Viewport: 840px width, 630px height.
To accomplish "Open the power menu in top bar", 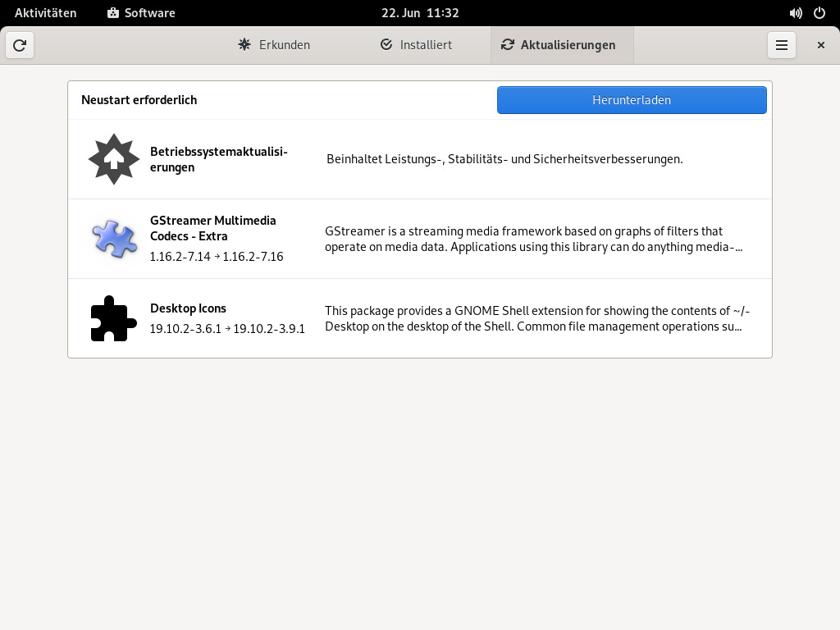I will pyautogui.click(x=819, y=13).
